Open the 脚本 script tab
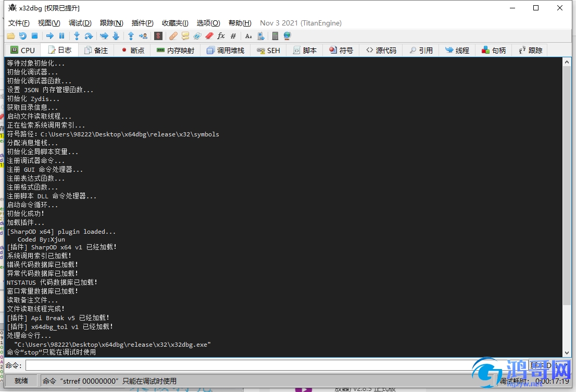The height and width of the screenshot is (392, 576). 305,50
